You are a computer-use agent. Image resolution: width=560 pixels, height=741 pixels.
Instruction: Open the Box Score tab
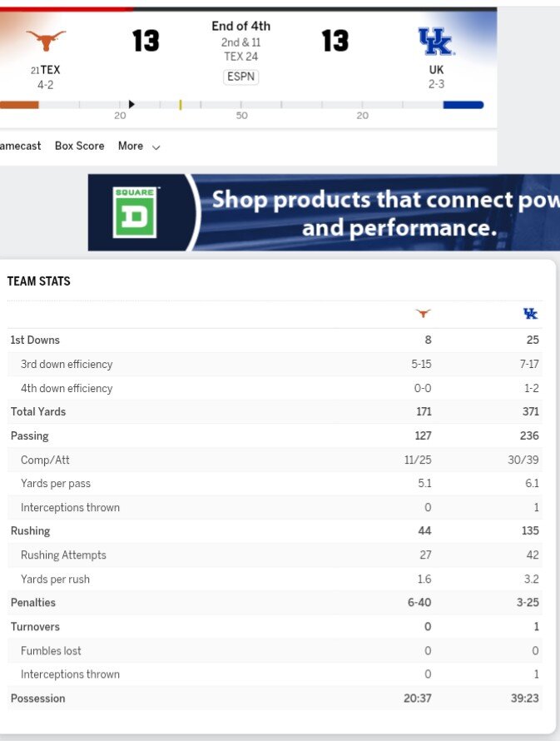point(80,146)
